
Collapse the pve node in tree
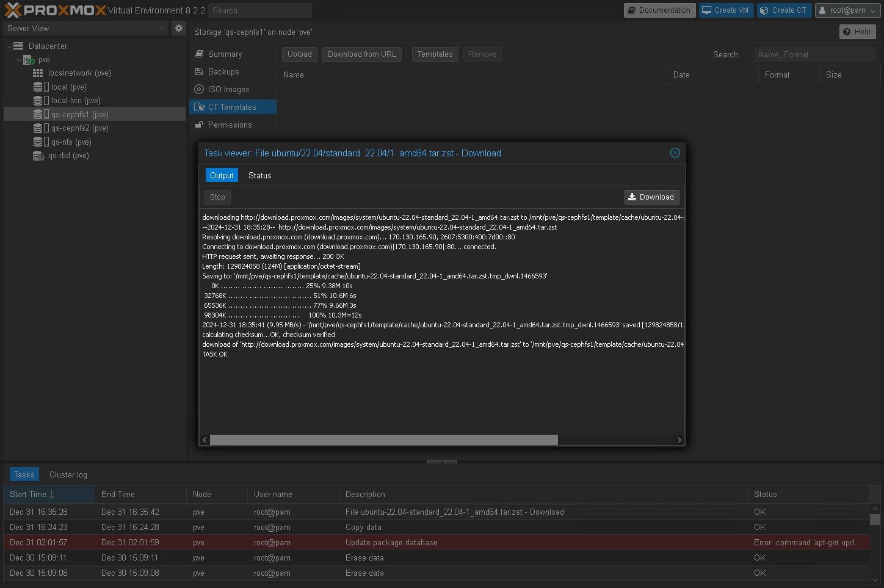19,60
